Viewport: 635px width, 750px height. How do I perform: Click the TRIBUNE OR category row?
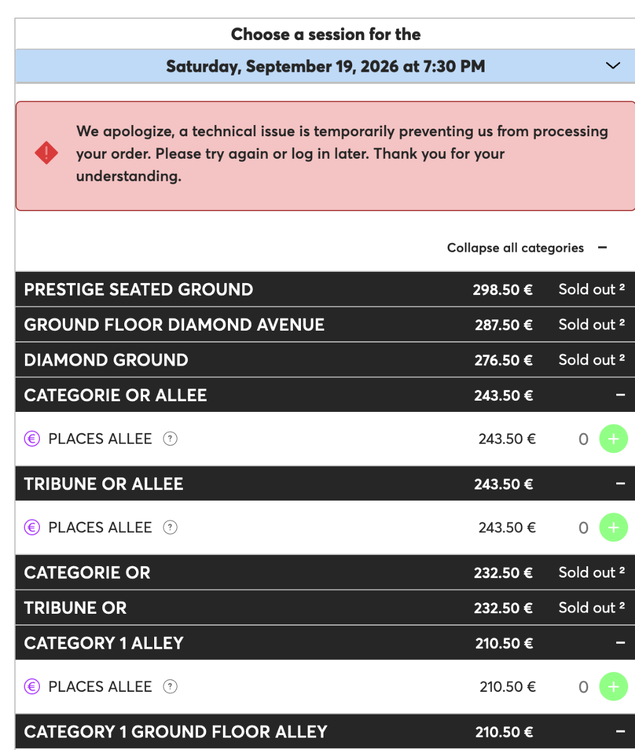tap(325, 607)
